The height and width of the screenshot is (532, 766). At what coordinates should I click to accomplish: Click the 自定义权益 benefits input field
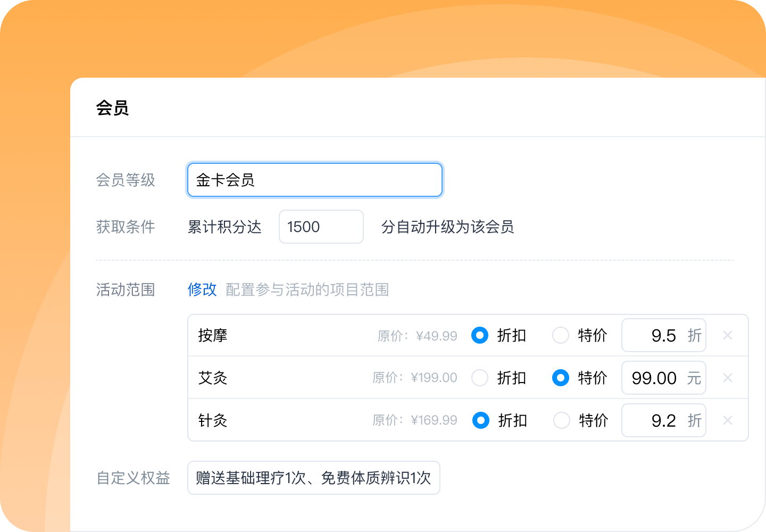click(313, 478)
